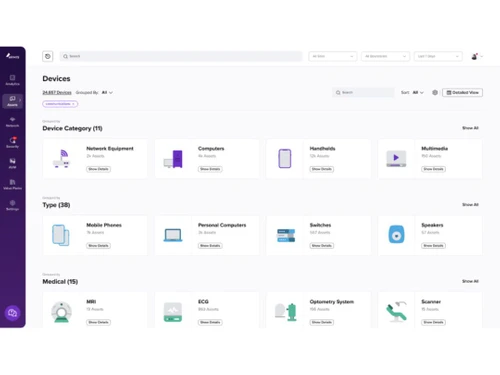
Task: Click the Handhelds phone icon
Action: (285, 158)
